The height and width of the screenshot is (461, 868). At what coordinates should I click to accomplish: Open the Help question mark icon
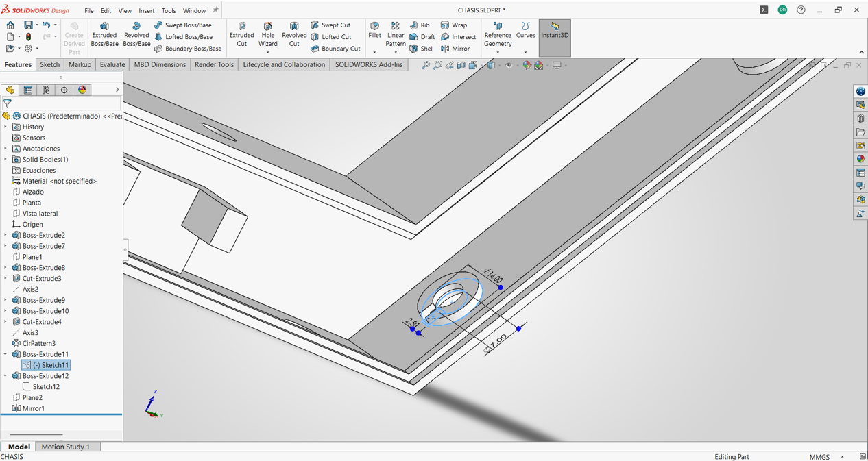(801, 10)
